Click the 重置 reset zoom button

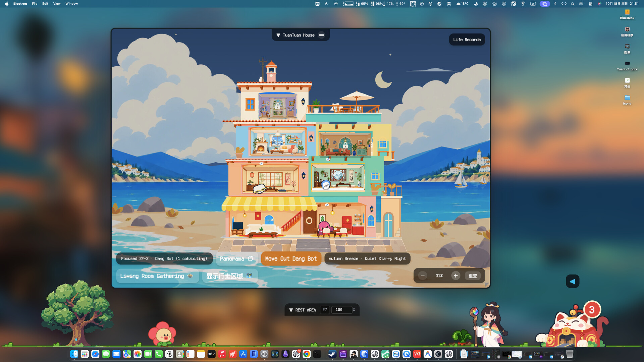click(473, 276)
